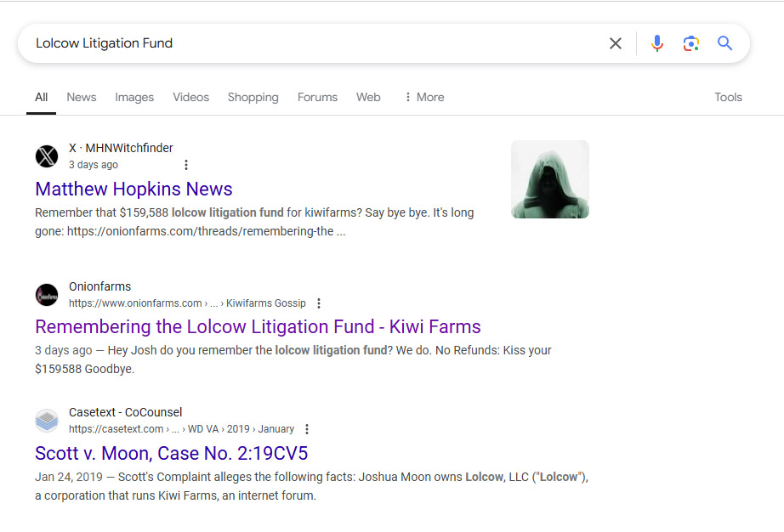The height and width of the screenshot is (532, 784).
Task: Open options menu for the MHNWitchfinder result
Action: [186, 165]
